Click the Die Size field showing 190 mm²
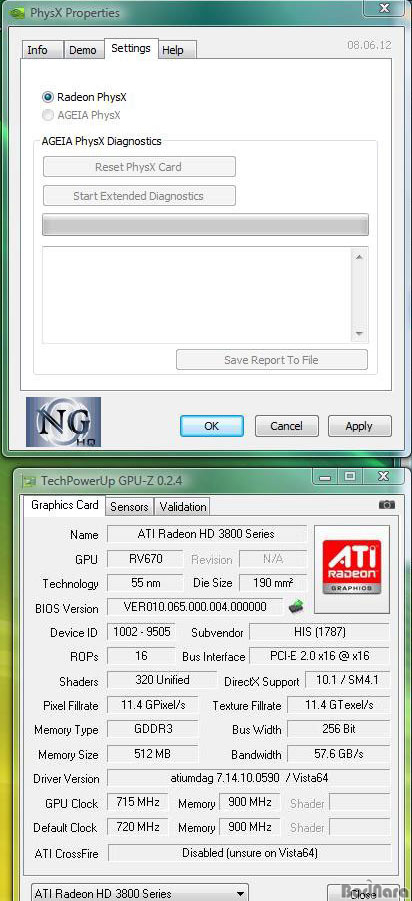Viewport: 412px width, 901px height. pos(273,583)
